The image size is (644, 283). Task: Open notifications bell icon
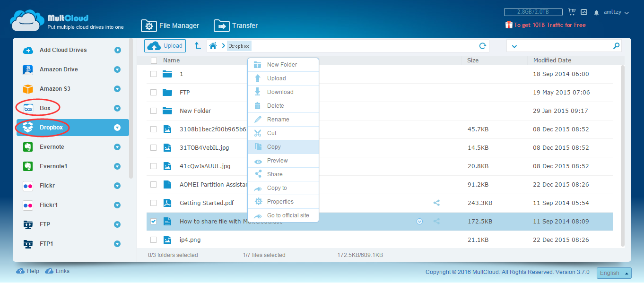point(597,12)
